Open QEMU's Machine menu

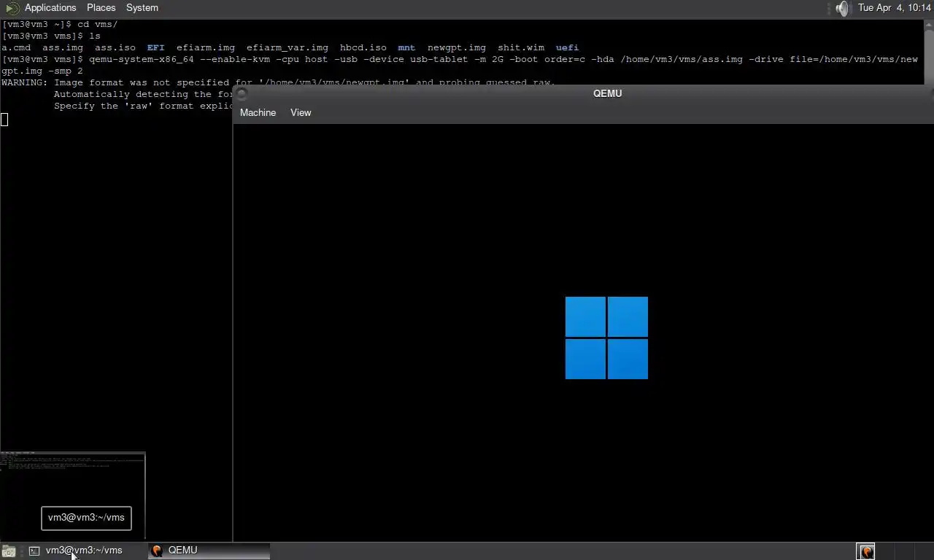tap(258, 112)
